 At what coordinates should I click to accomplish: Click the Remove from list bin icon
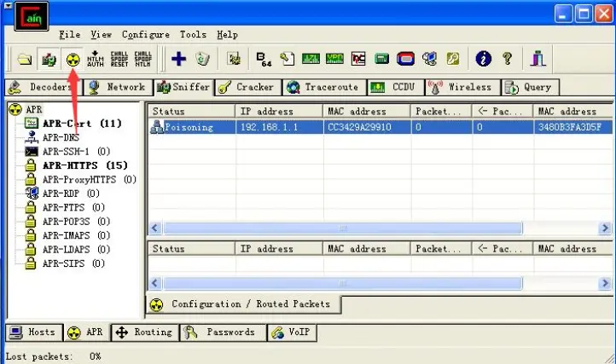[202, 59]
